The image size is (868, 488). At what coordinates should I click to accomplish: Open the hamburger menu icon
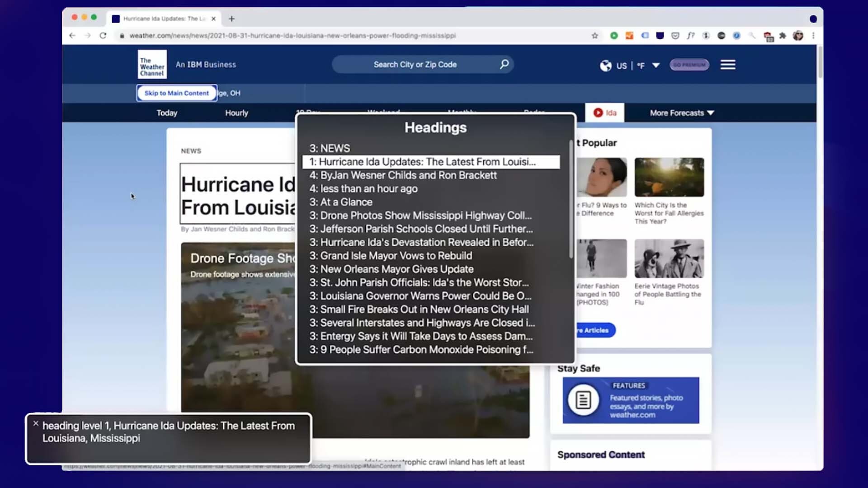727,65
